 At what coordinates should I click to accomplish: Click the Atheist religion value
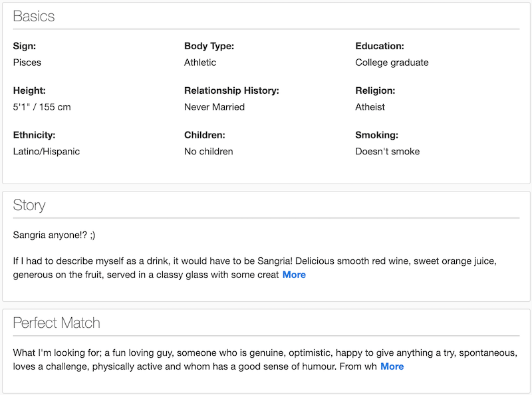coord(370,107)
